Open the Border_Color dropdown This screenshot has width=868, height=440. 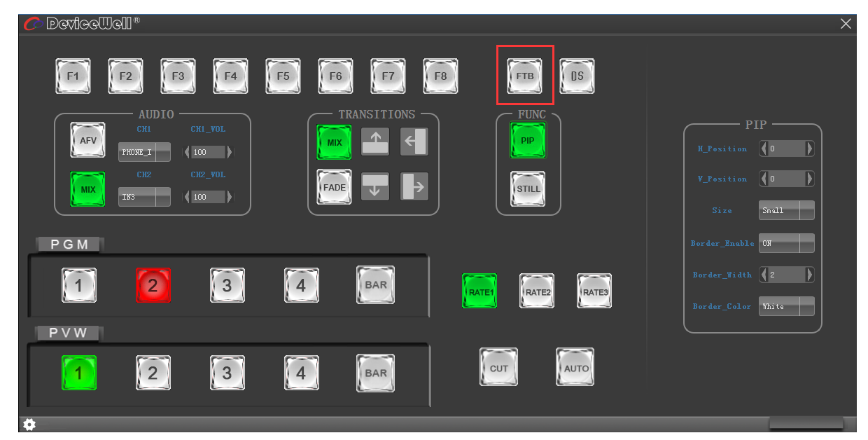[x=787, y=306]
